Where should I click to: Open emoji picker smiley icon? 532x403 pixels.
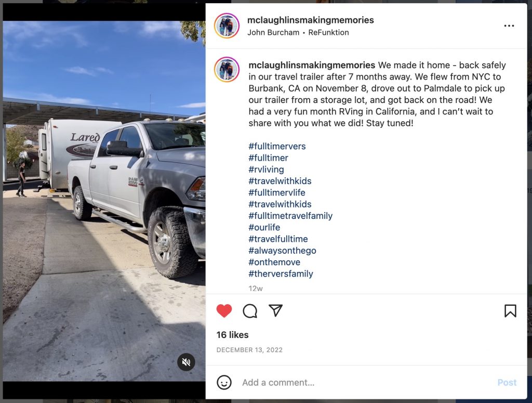(x=224, y=382)
